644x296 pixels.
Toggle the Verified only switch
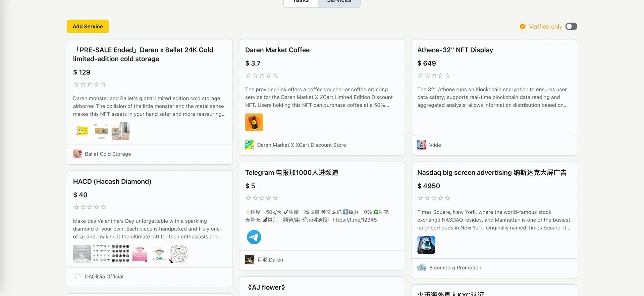571,27
